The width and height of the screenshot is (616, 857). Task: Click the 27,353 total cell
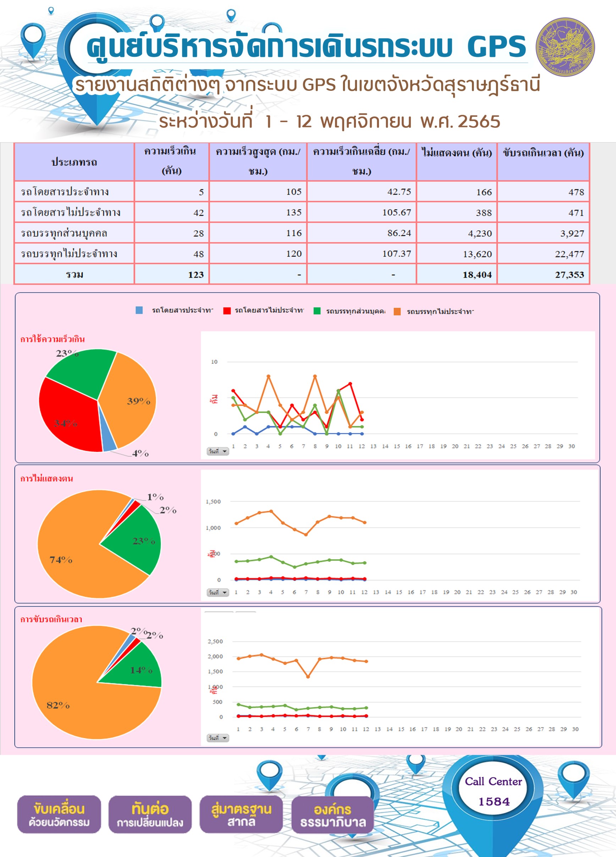tap(544, 274)
